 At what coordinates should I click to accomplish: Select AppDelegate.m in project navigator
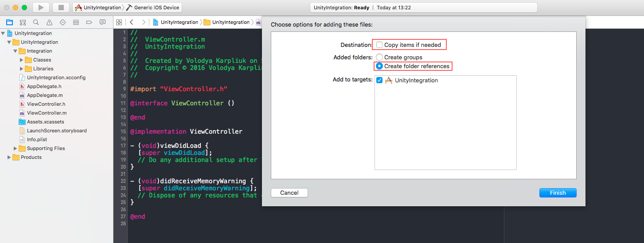coord(44,95)
